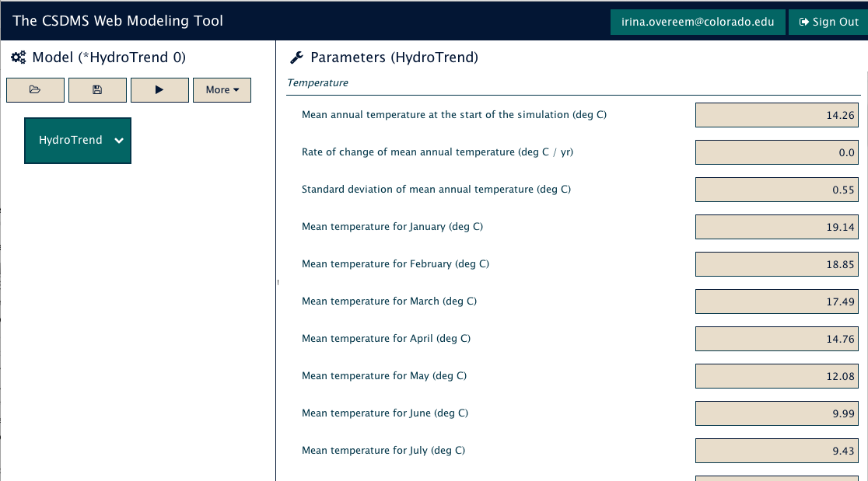
Task: Click 'Mean temperature for April (deg C)' label
Action: click(386, 338)
